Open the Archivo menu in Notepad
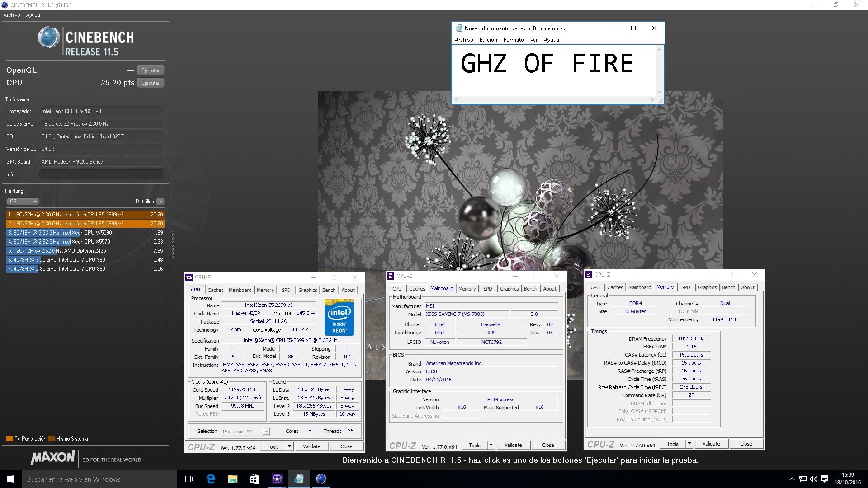 pos(464,40)
